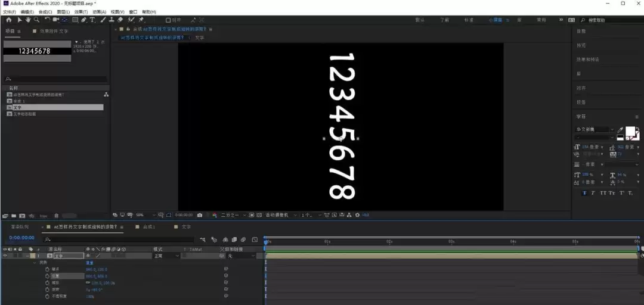Click the blue 重置 reset link
This screenshot has width=644, height=305.
pos(89,262)
